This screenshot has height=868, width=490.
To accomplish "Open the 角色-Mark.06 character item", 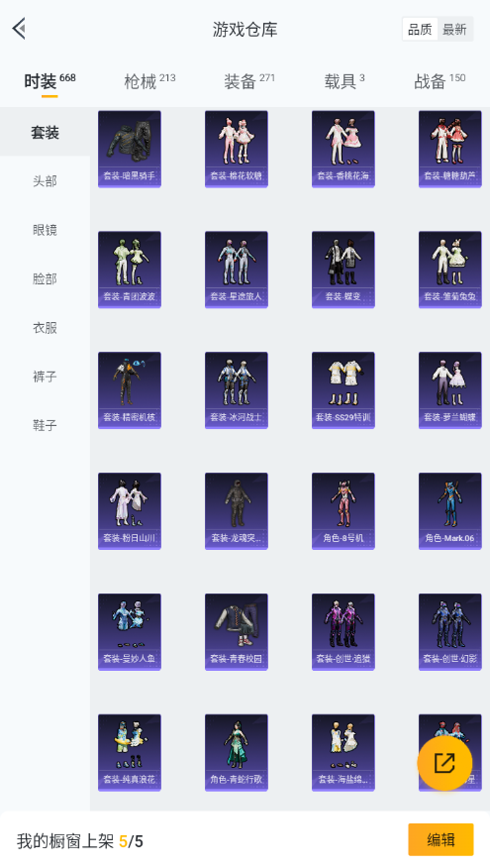I will 450,511.
